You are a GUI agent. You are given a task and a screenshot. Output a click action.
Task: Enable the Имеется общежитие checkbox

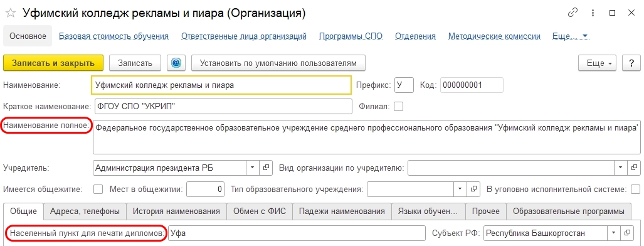(x=98, y=190)
